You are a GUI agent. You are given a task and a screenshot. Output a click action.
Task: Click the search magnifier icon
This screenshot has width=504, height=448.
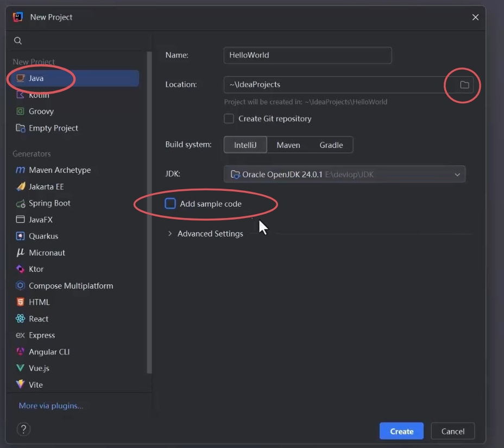pyautogui.click(x=18, y=41)
